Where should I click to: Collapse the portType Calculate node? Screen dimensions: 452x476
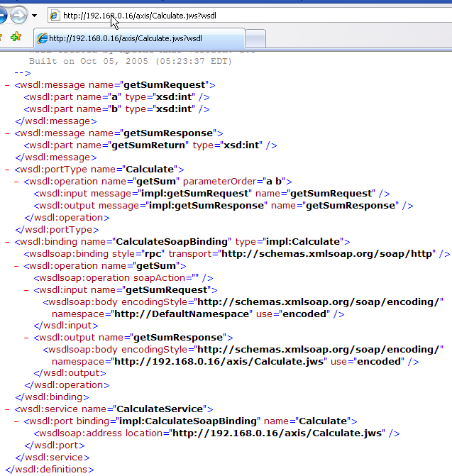coord(7,170)
